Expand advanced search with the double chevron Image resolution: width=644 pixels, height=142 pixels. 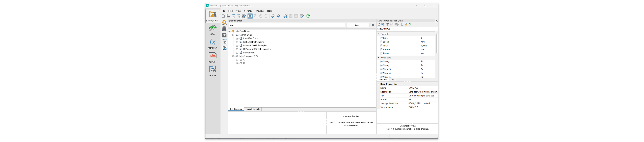pos(373,25)
